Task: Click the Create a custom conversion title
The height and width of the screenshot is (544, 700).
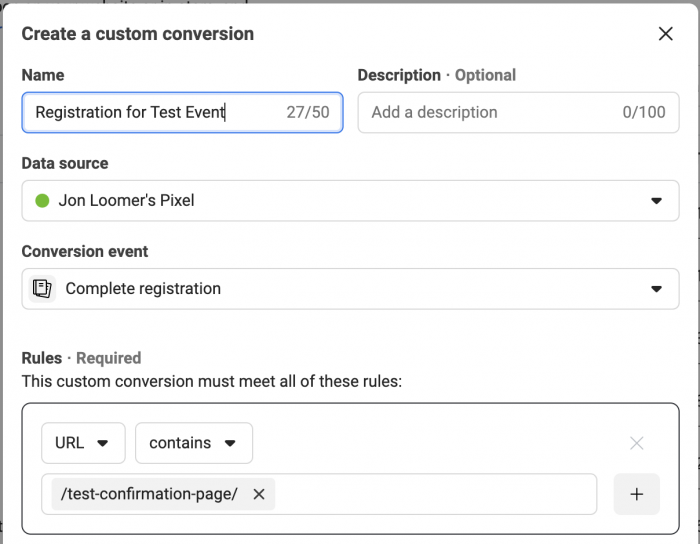Action: tap(138, 34)
